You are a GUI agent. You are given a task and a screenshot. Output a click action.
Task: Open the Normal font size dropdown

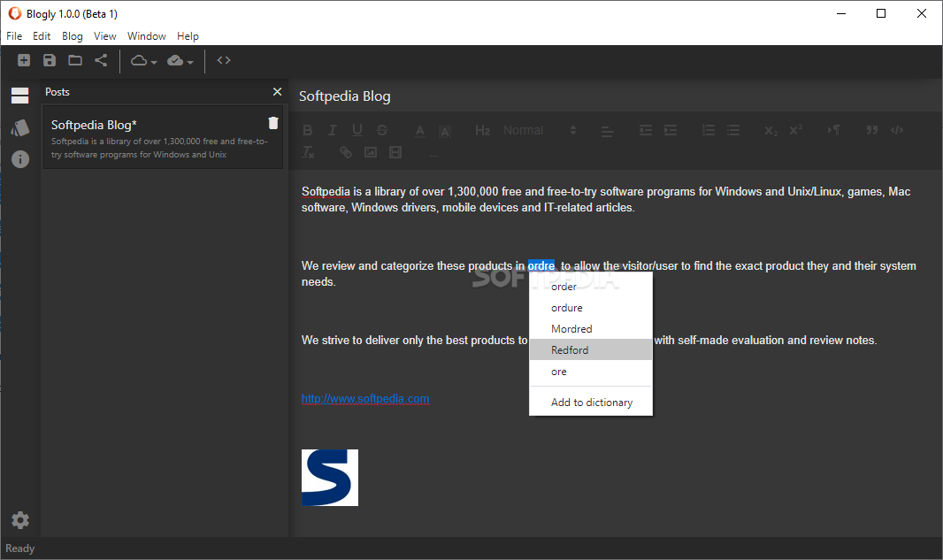(x=540, y=130)
